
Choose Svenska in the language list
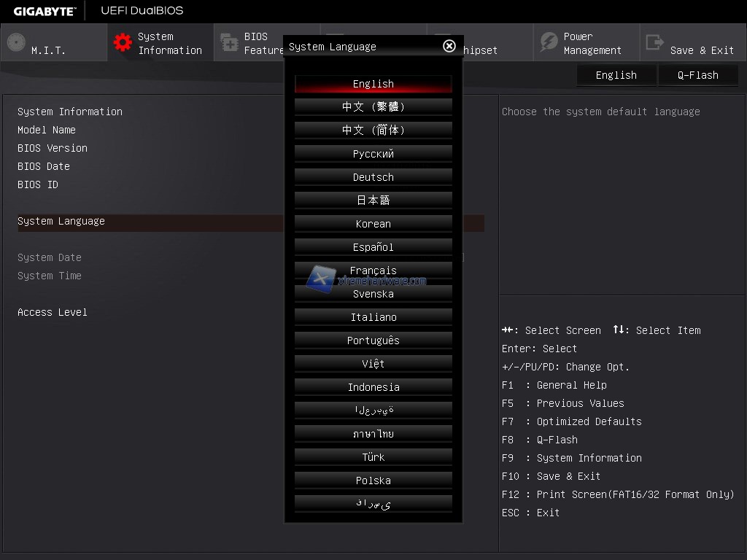tap(373, 294)
